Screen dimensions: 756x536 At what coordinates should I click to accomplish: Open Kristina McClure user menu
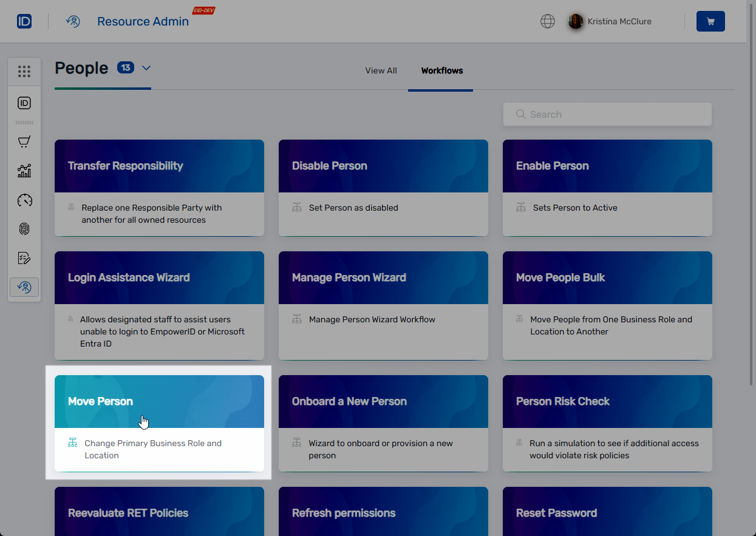pos(610,21)
